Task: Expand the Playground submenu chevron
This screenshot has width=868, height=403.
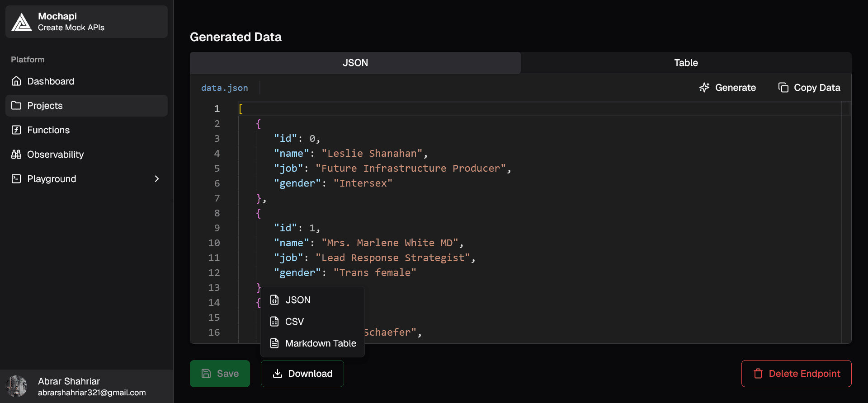Action: [x=157, y=179]
